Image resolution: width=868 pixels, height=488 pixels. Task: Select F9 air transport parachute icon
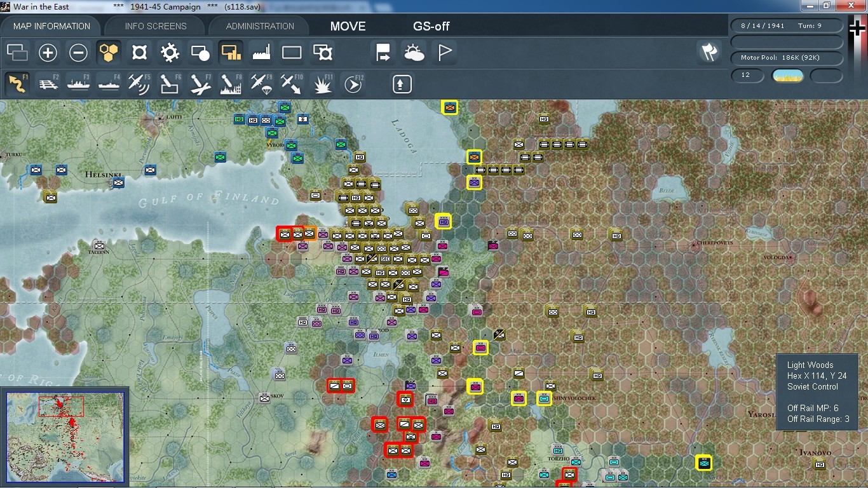261,84
